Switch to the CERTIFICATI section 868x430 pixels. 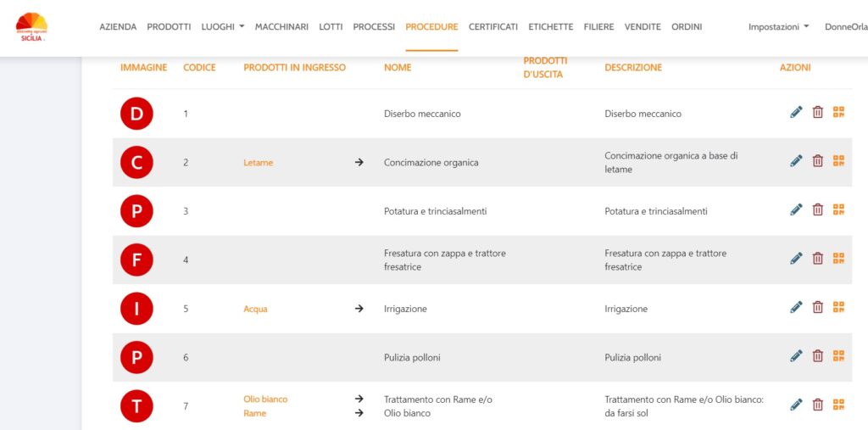[x=493, y=26]
